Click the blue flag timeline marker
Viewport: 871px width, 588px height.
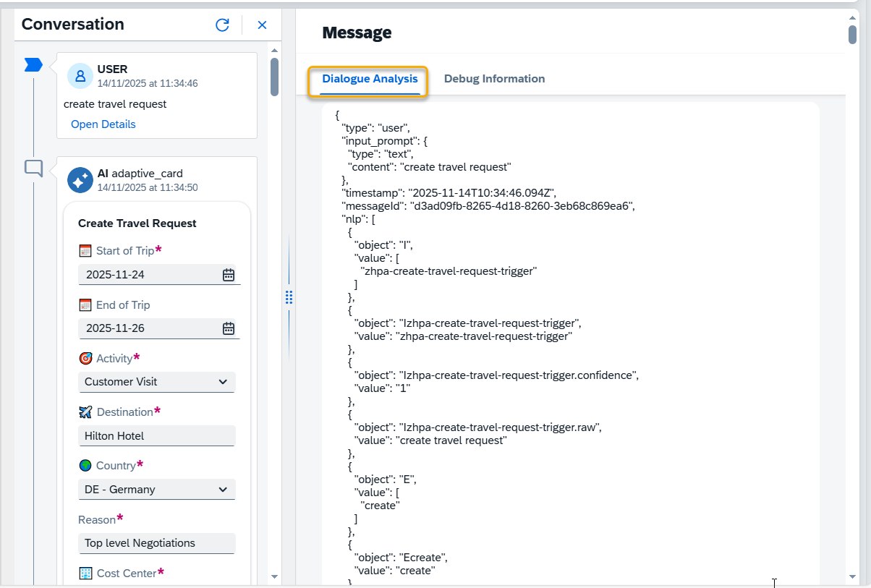(33, 66)
